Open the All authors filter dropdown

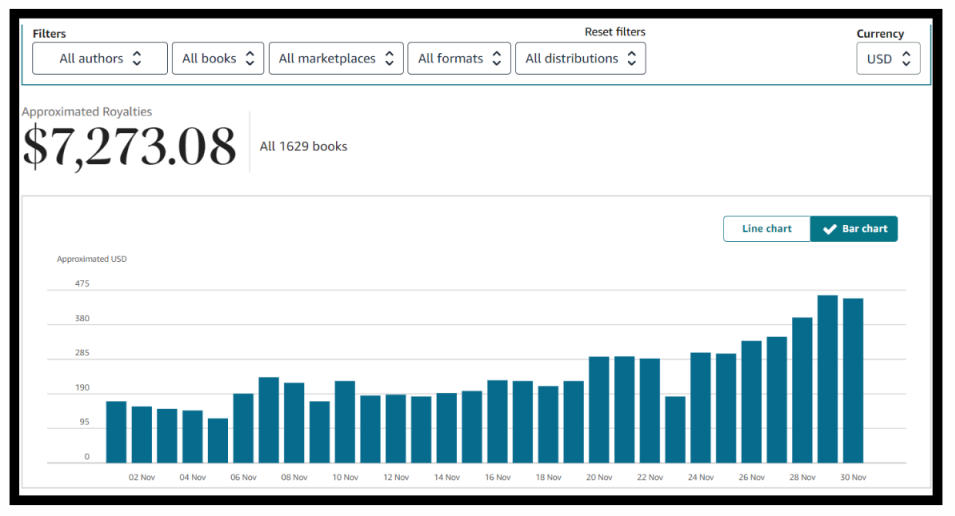100,58
